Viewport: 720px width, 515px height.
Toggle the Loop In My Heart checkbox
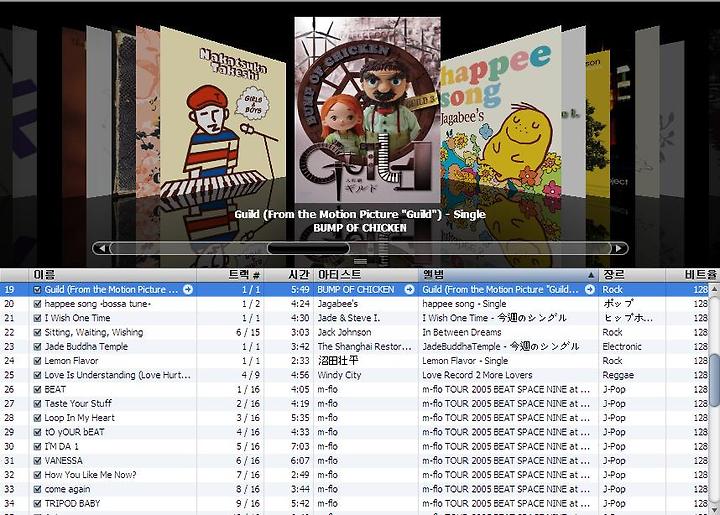38,418
